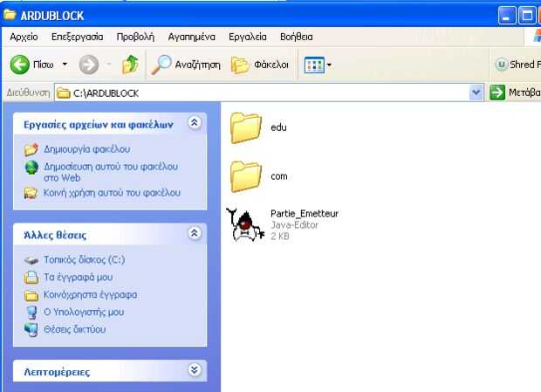Open Τα έγγραφά μου link
The width and height of the screenshot is (541, 392).
[78, 277]
